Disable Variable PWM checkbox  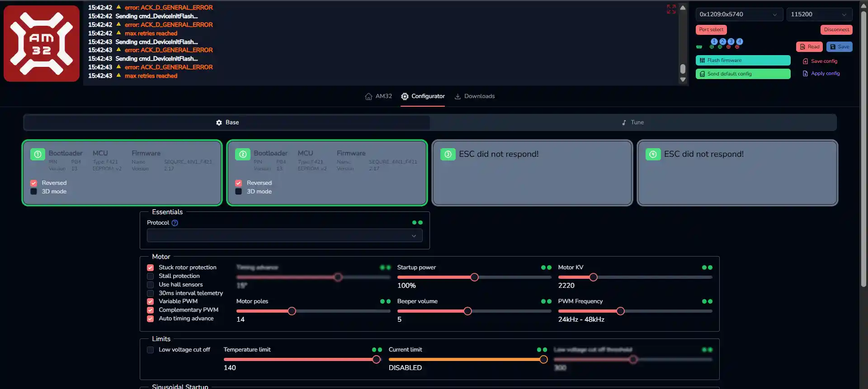151,301
